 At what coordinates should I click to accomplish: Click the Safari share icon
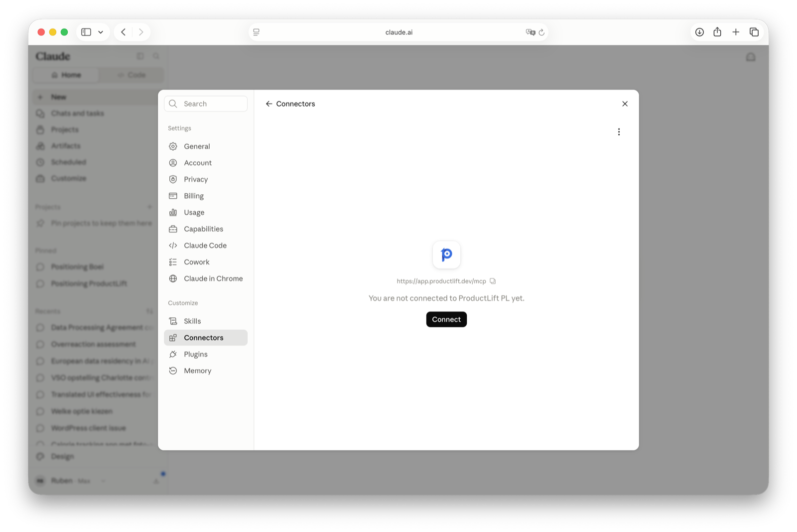point(717,32)
